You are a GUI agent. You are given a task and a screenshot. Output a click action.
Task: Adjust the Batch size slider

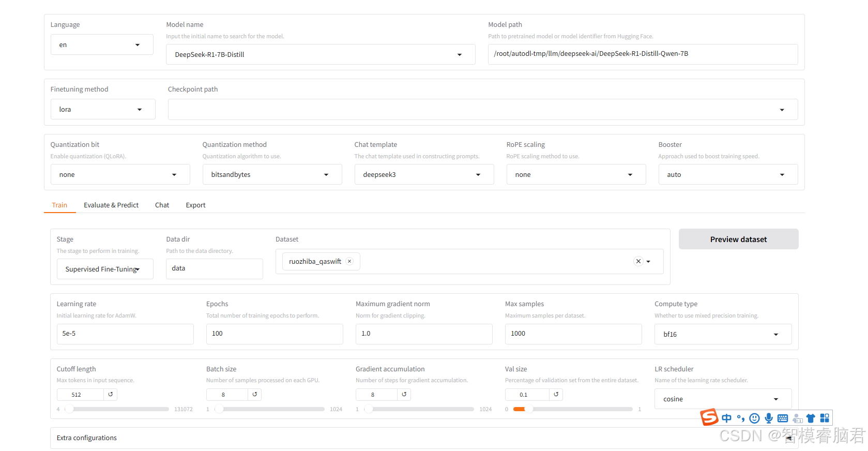point(269,409)
